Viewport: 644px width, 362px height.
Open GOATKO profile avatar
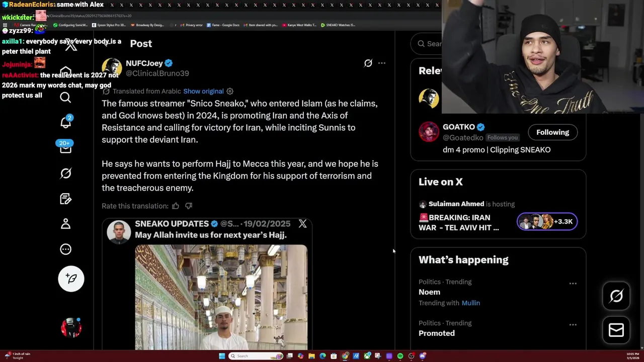[429, 132]
